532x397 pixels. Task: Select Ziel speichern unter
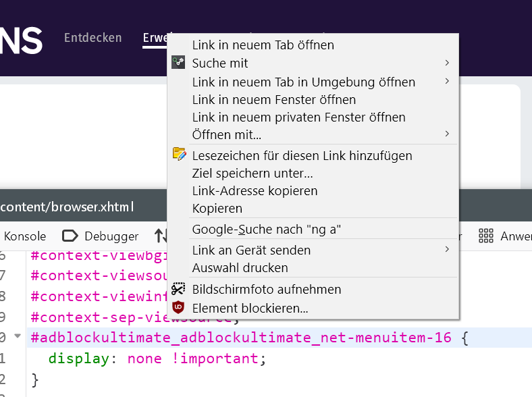(x=252, y=173)
